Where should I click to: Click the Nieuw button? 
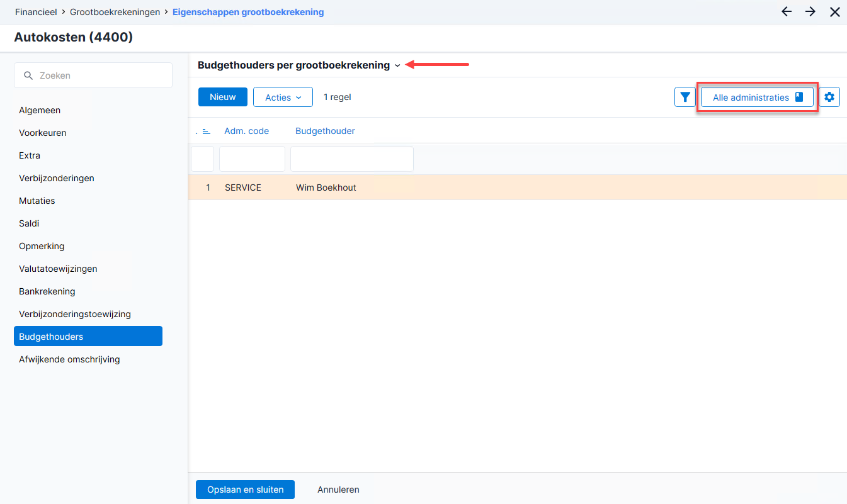tap(223, 97)
